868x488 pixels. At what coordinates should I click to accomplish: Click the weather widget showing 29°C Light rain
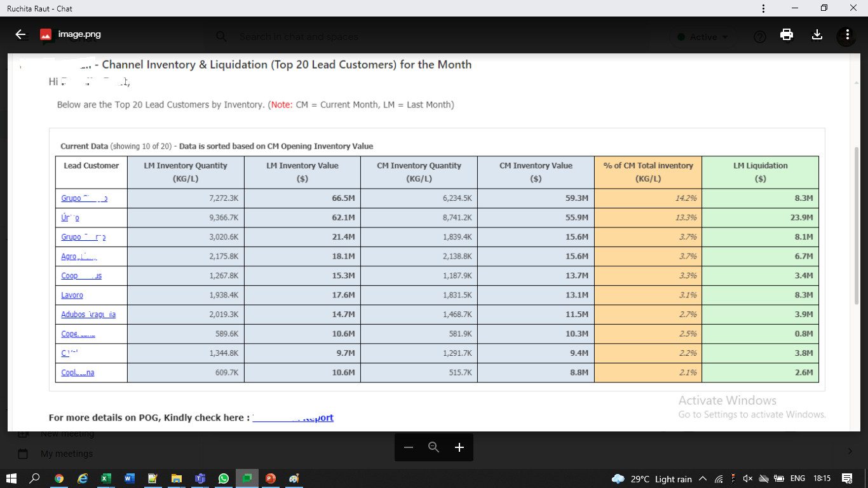tap(651, 478)
